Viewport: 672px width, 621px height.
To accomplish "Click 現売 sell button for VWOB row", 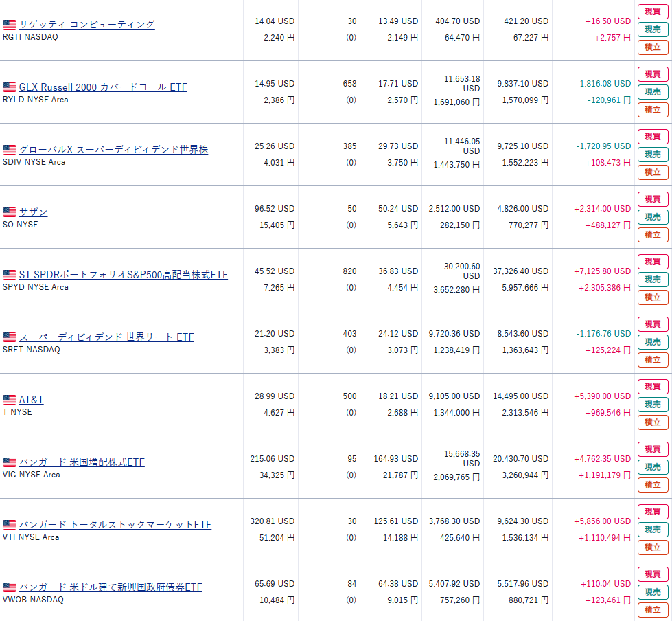I will tap(652, 592).
